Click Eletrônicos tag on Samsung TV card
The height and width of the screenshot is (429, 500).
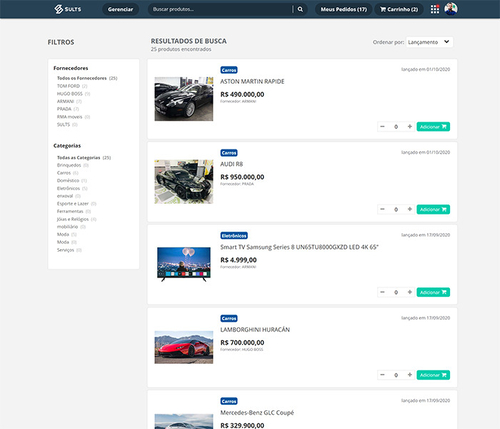pyautogui.click(x=234, y=236)
